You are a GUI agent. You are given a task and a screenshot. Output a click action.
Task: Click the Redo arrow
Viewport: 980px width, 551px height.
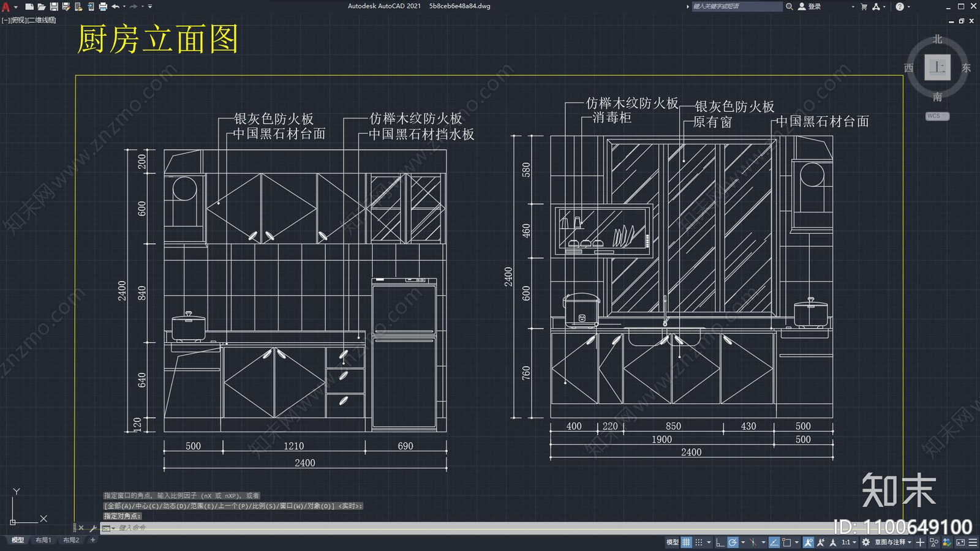134,6
